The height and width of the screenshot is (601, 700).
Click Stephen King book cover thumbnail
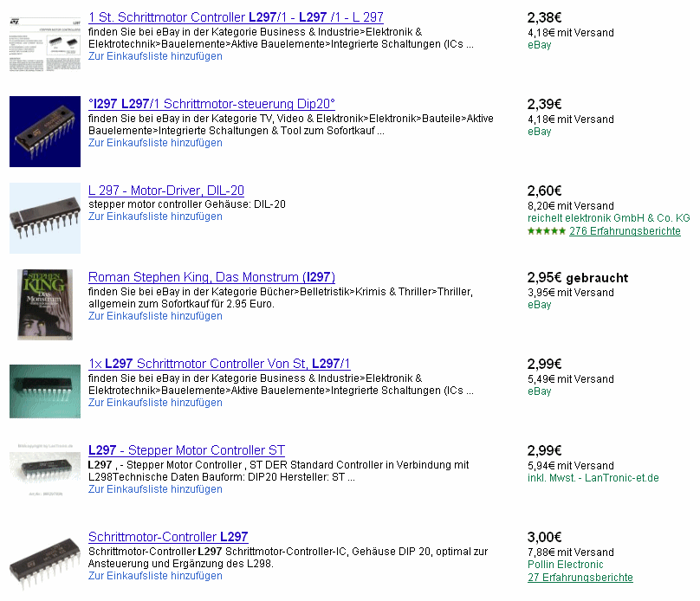click(45, 305)
